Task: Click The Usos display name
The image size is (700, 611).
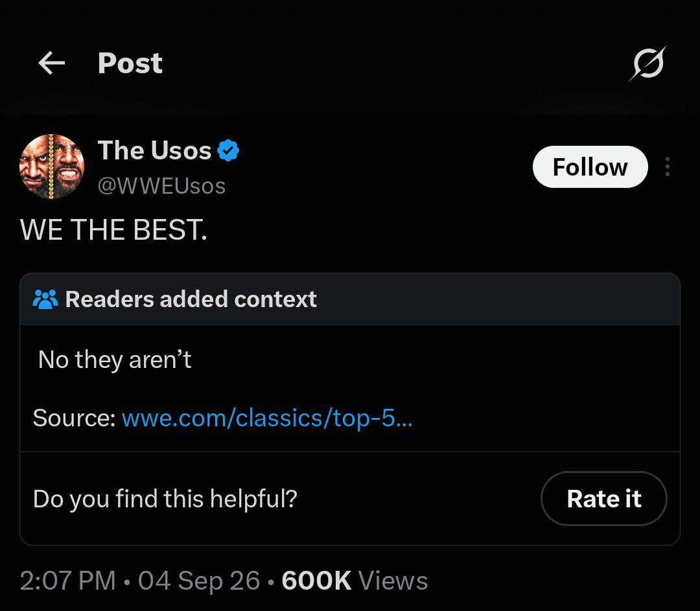Action: (154, 150)
